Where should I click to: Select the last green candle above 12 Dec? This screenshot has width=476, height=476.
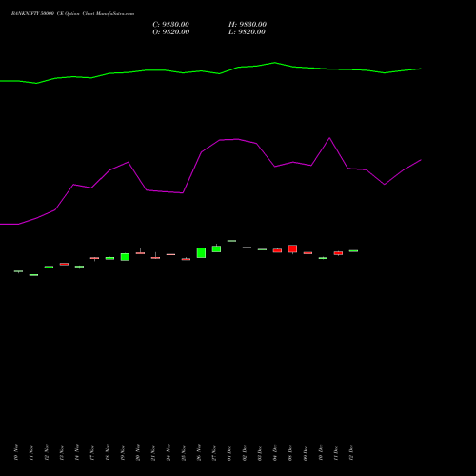coord(353,250)
